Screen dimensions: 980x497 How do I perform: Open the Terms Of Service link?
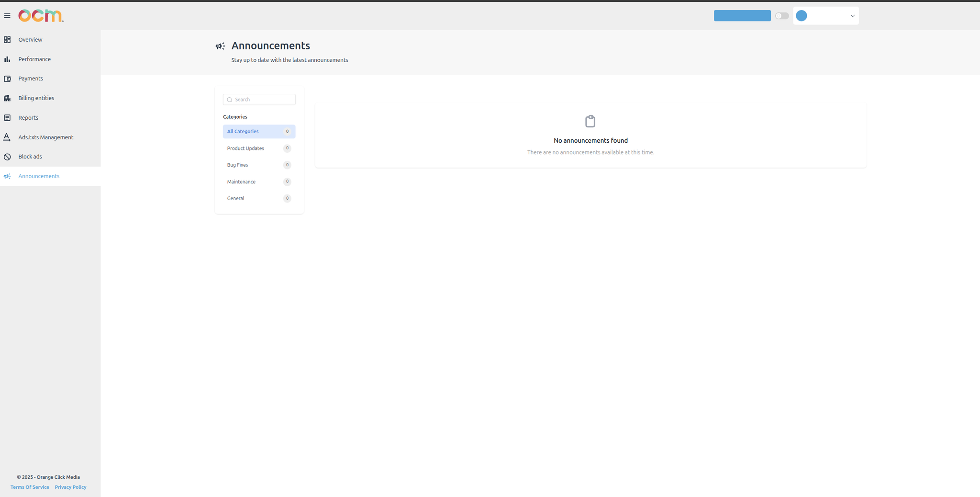[x=30, y=487]
